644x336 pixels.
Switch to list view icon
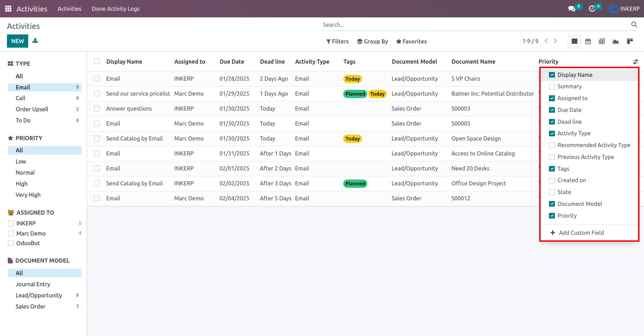point(574,41)
